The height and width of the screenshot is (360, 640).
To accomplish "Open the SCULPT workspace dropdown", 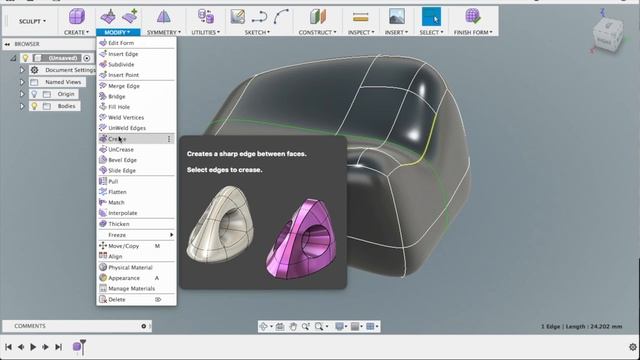I will pos(32,21).
